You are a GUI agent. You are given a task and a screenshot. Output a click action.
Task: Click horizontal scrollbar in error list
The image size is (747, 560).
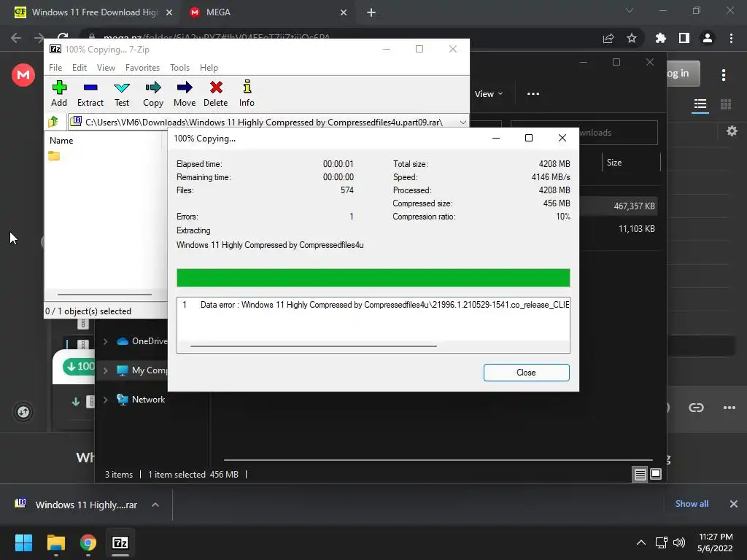tap(313, 346)
